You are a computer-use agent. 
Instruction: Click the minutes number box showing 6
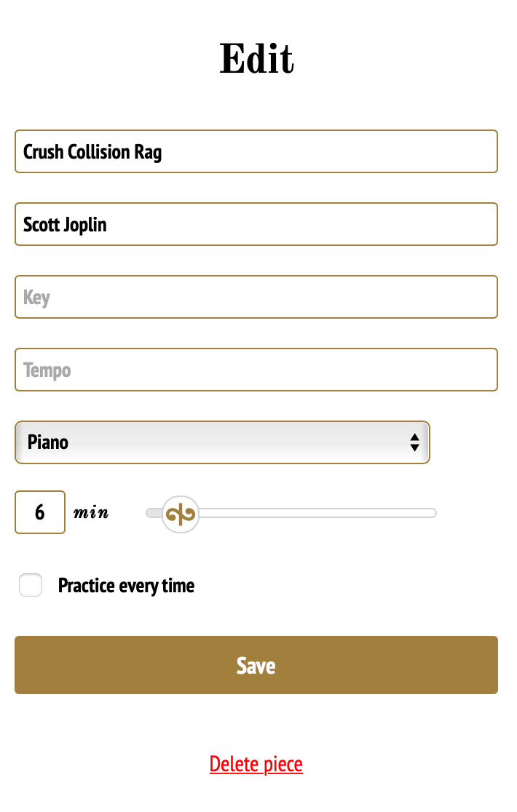pos(40,513)
